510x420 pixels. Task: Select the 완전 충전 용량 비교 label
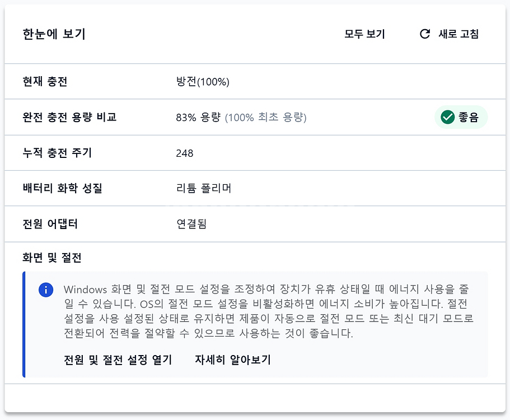pos(70,117)
